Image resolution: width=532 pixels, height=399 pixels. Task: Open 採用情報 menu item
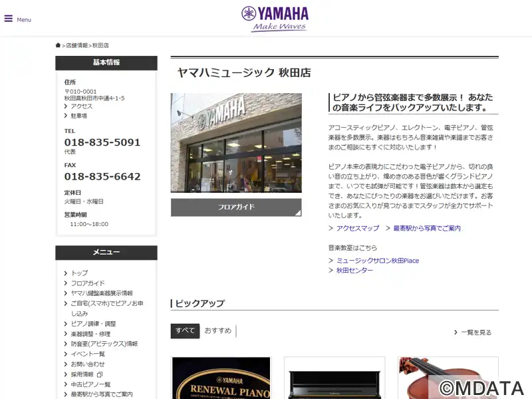pyautogui.click(x=82, y=374)
